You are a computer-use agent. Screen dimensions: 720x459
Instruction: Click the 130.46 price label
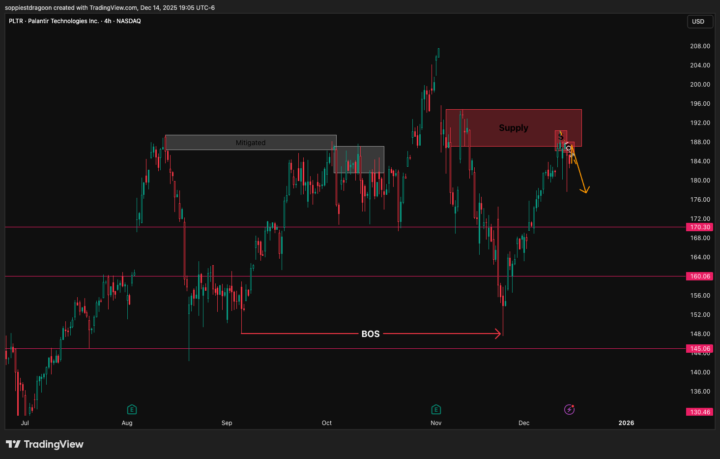[x=699, y=412]
